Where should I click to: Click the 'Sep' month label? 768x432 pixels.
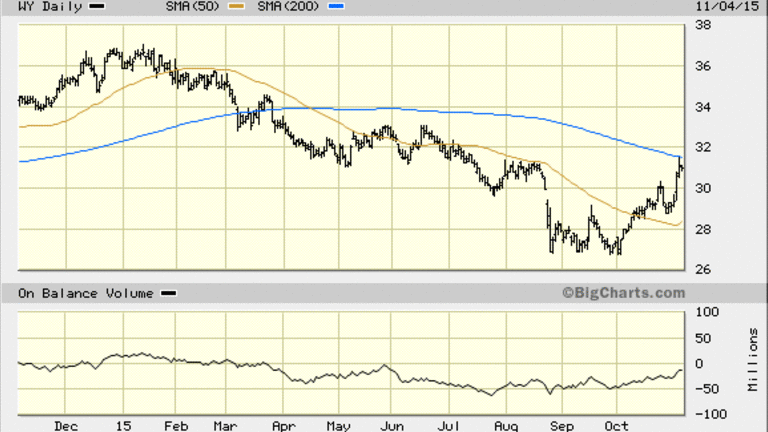562,426
